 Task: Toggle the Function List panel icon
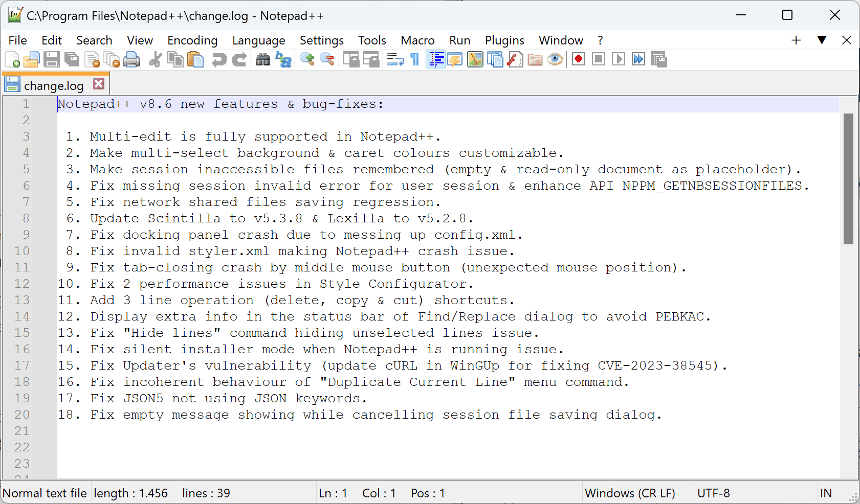click(515, 60)
